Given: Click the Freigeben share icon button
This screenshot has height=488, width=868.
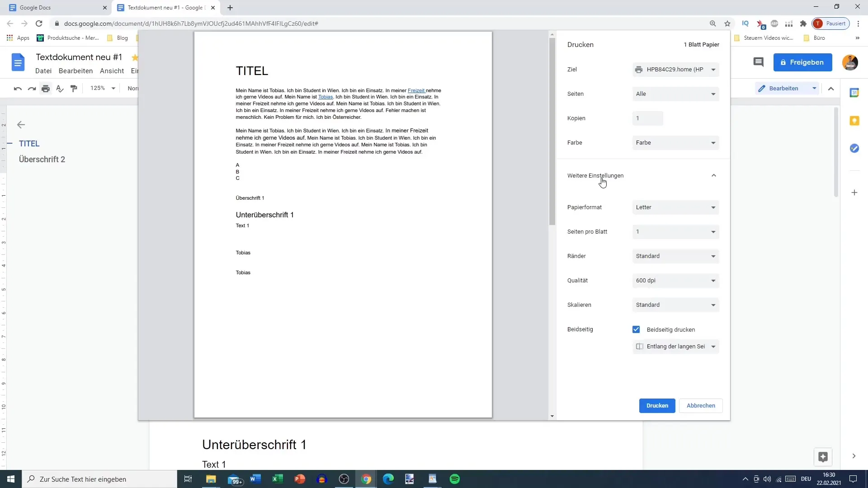Looking at the screenshot, I should (803, 62).
